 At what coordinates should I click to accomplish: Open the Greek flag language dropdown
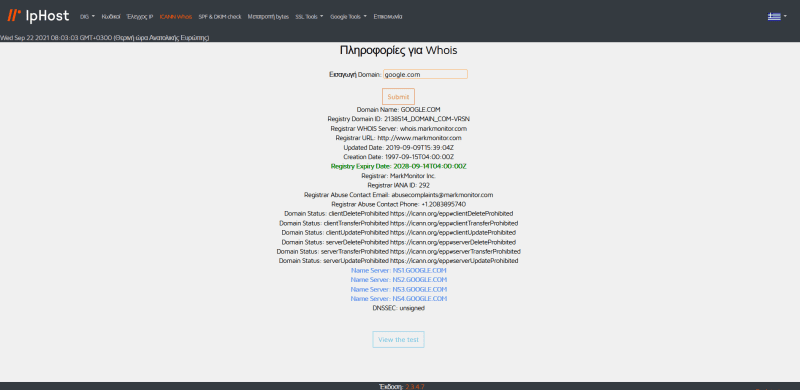pyautogui.click(x=777, y=16)
